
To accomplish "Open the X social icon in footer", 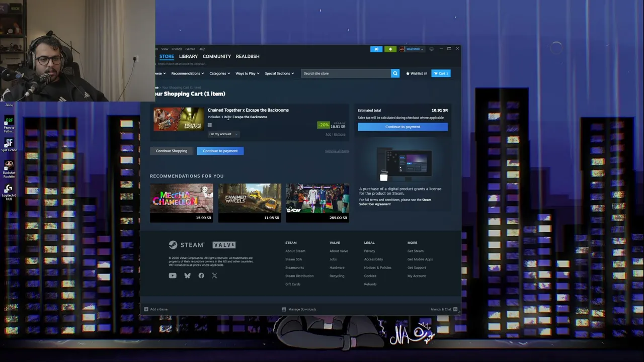I will click(214, 276).
